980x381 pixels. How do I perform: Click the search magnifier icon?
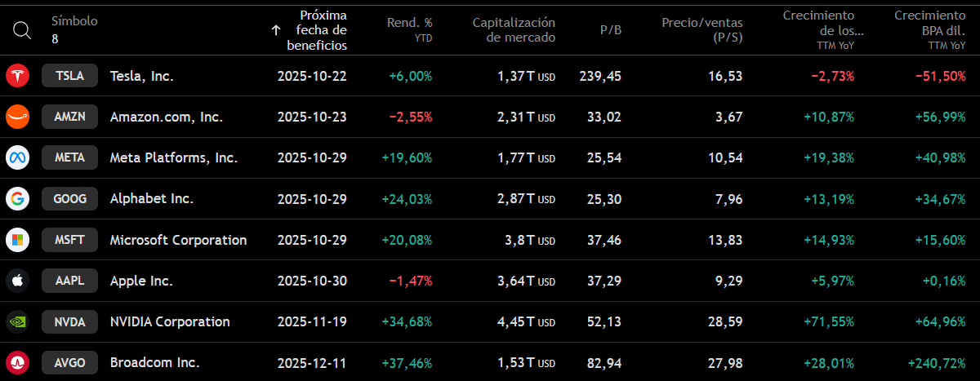(x=22, y=30)
